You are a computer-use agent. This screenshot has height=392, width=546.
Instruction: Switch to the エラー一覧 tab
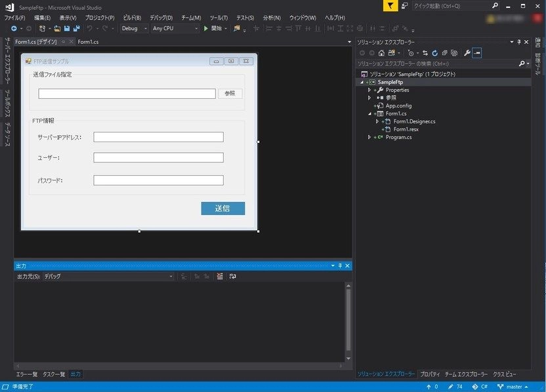(27, 374)
